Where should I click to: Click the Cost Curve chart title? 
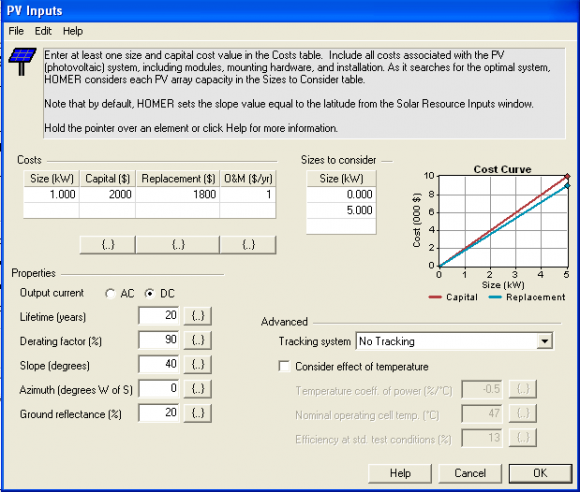pos(502,169)
